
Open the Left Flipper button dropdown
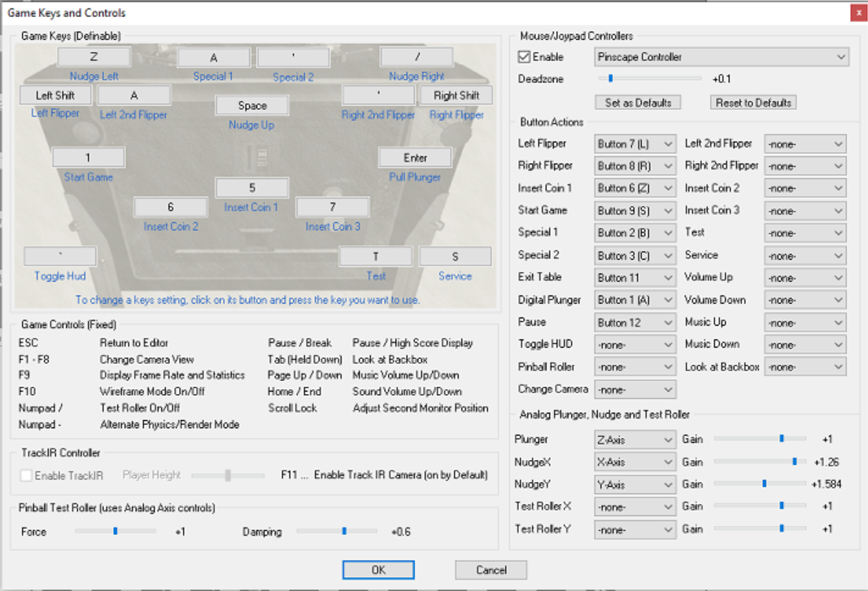(x=635, y=144)
